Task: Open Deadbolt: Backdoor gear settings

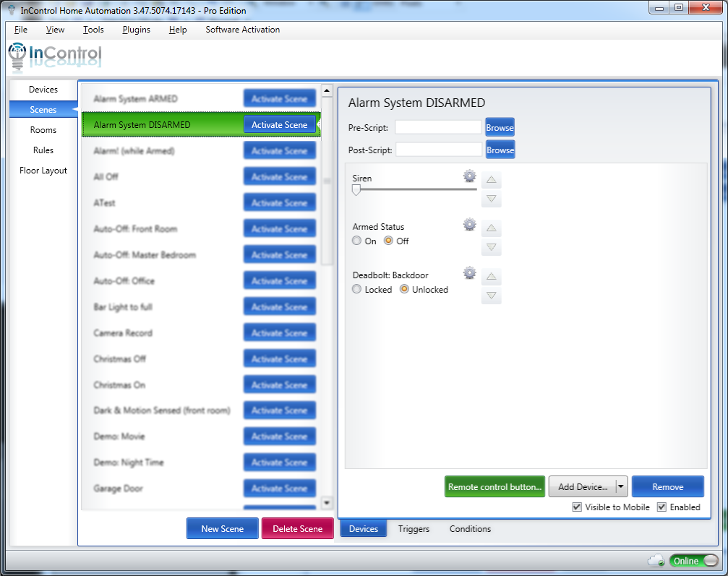Action: coord(469,273)
